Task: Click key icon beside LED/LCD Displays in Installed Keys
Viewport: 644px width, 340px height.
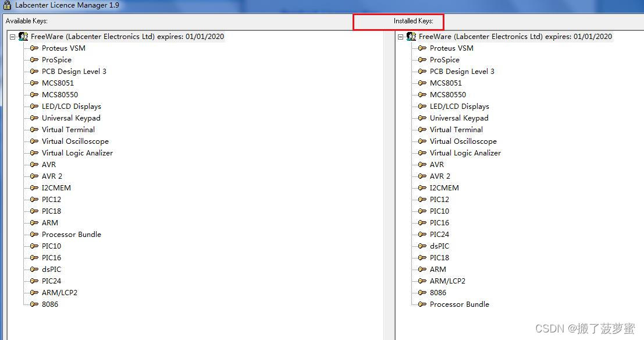Action: 422,107
